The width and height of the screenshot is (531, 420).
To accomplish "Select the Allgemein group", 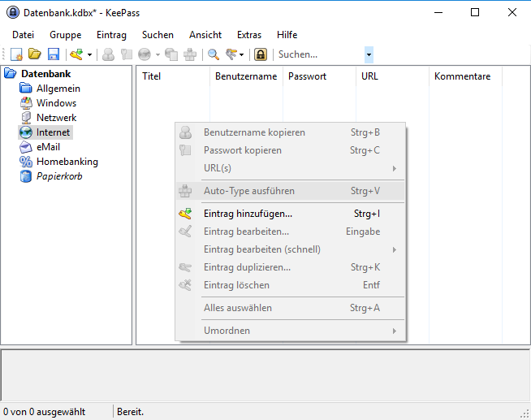I will [x=58, y=89].
